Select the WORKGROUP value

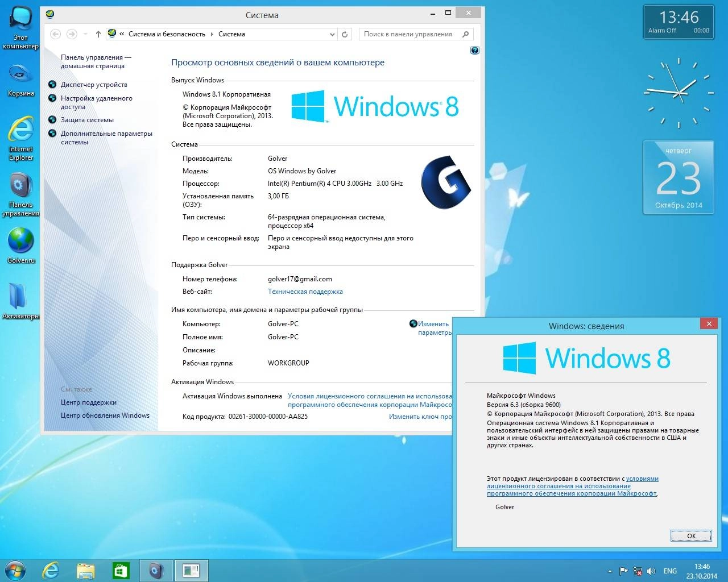coord(288,363)
